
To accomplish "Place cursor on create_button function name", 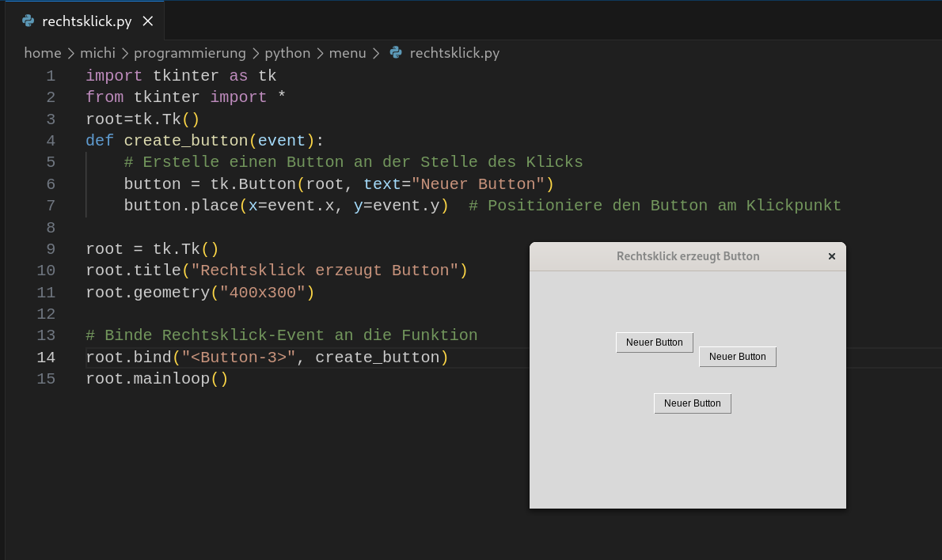I will point(186,141).
